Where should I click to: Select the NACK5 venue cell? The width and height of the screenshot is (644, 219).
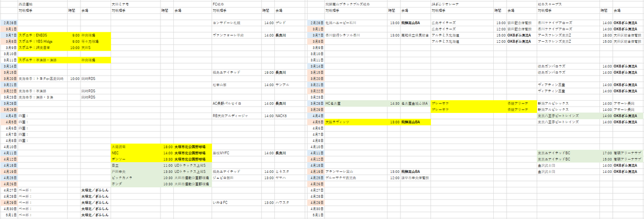point(290,116)
